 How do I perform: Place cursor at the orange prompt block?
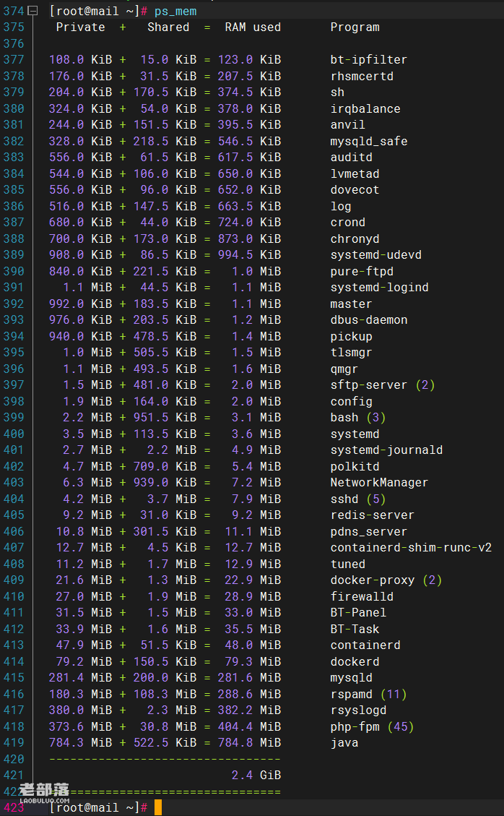point(158,807)
